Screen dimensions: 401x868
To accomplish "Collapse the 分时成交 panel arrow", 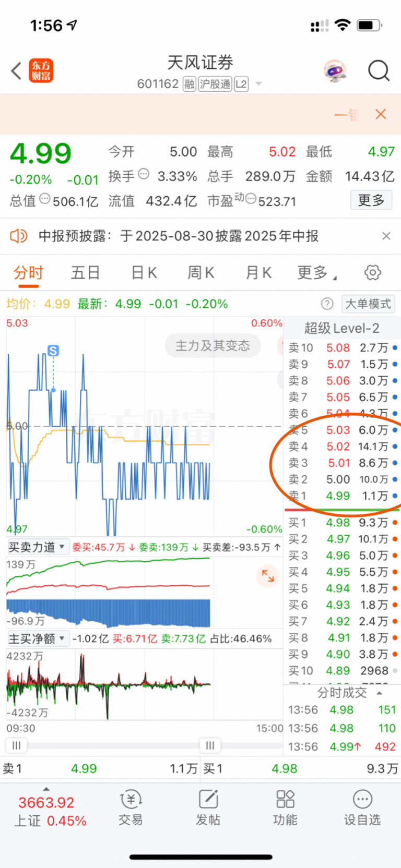I will [380, 693].
